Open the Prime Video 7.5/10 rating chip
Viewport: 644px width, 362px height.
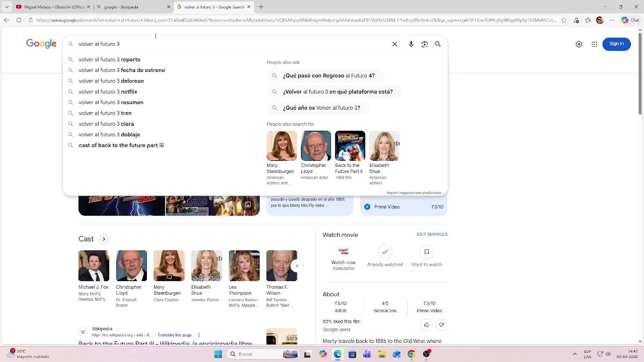[404, 207]
